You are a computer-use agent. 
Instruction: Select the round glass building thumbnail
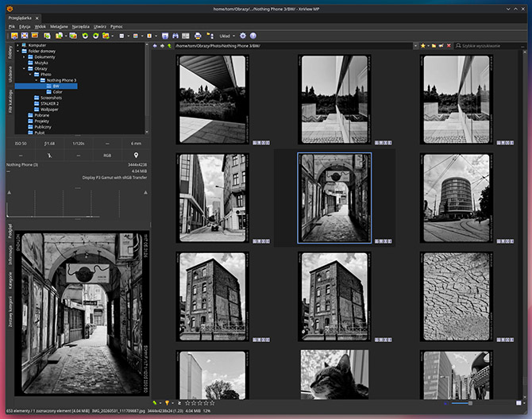(457, 198)
